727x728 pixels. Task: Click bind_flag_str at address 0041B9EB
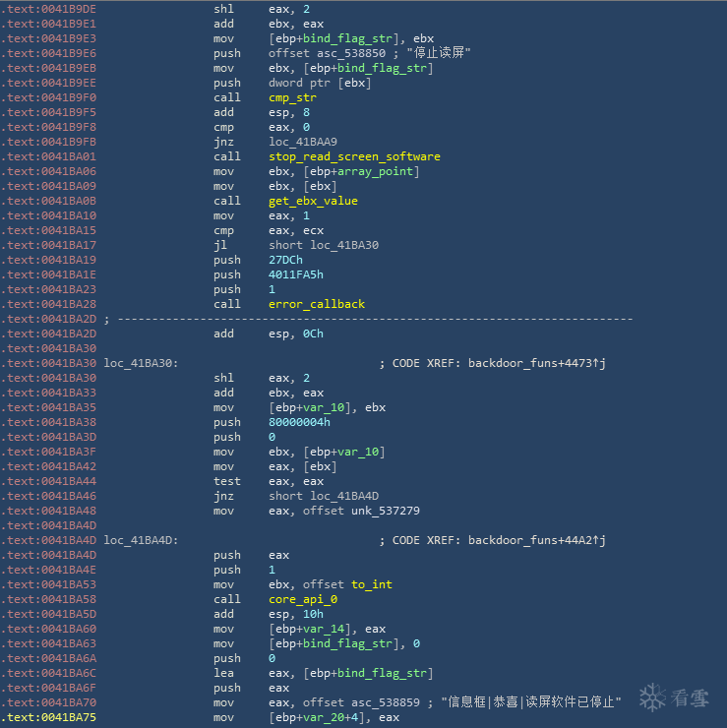coord(382,68)
